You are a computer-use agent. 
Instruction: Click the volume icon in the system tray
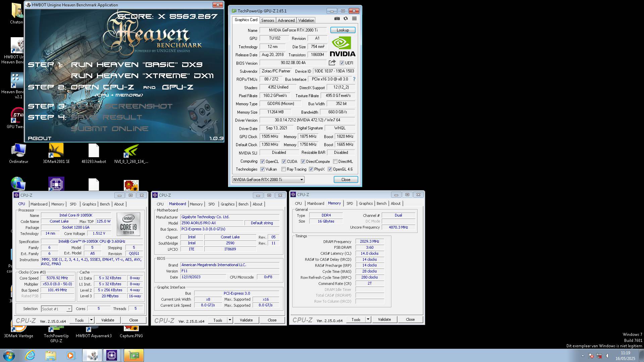(607, 356)
